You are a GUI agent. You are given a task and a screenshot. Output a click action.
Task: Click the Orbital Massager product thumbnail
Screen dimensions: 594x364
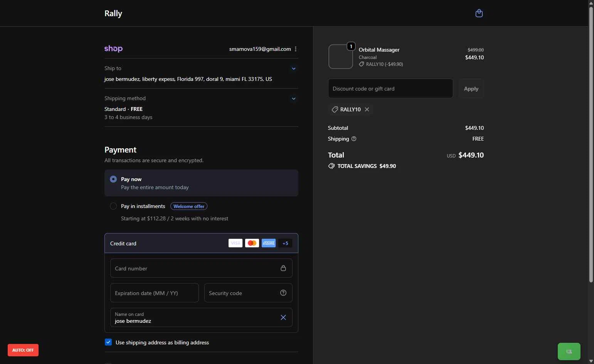click(x=341, y=57)
